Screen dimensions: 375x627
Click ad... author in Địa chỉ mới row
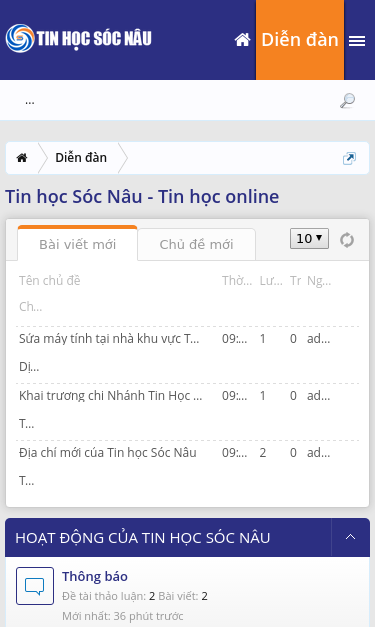(x=319, y=452)
